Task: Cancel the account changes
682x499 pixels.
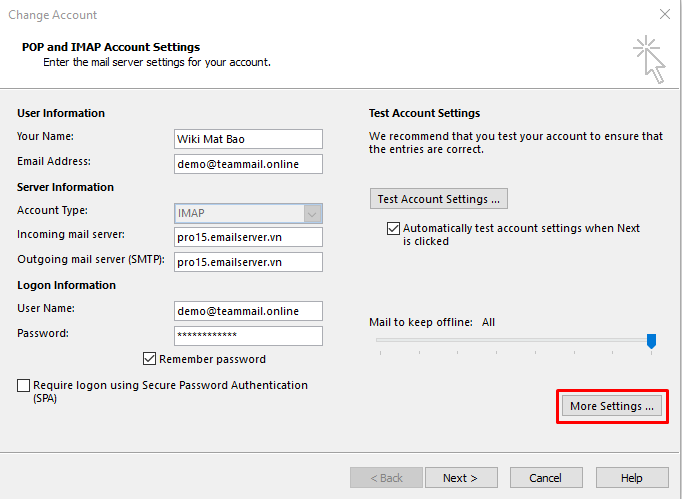Action: (x=546, y=478)
